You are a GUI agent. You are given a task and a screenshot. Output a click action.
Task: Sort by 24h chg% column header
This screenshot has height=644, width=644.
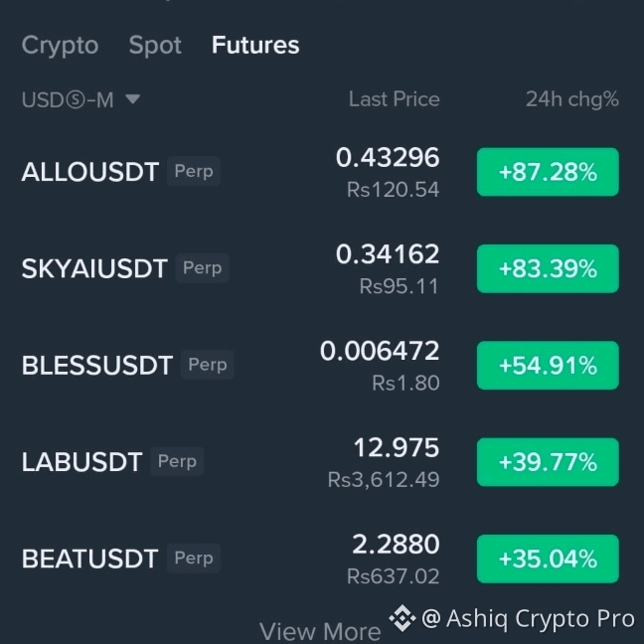572,99
